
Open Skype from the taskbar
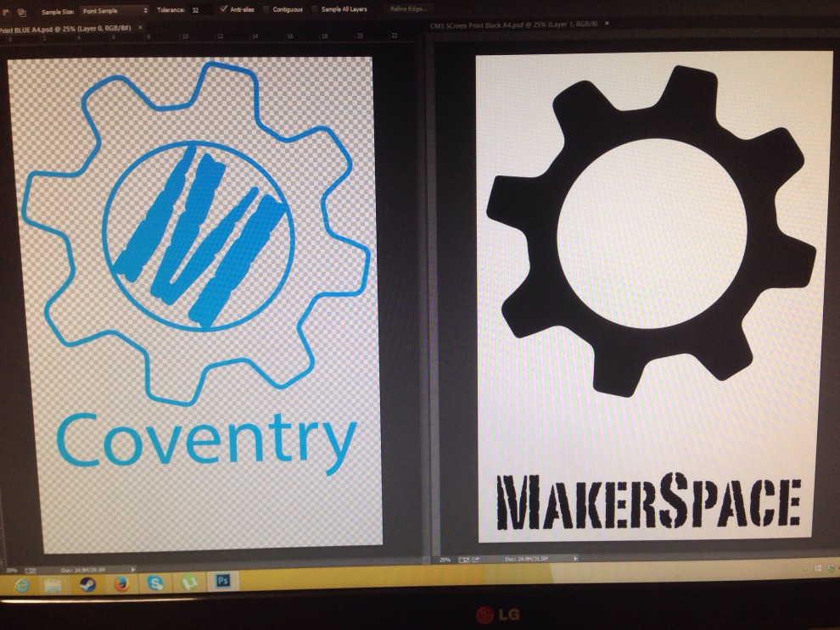(x=155, y=583)
